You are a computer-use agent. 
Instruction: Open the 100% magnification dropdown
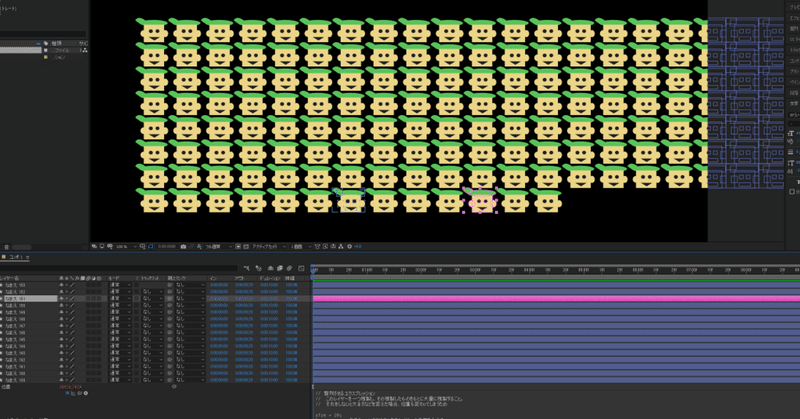(126, 247)
